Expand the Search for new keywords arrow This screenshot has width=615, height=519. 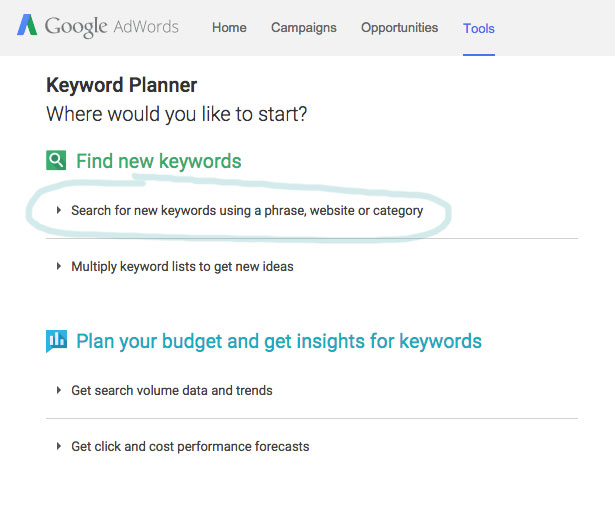click(x=58, y=210)
